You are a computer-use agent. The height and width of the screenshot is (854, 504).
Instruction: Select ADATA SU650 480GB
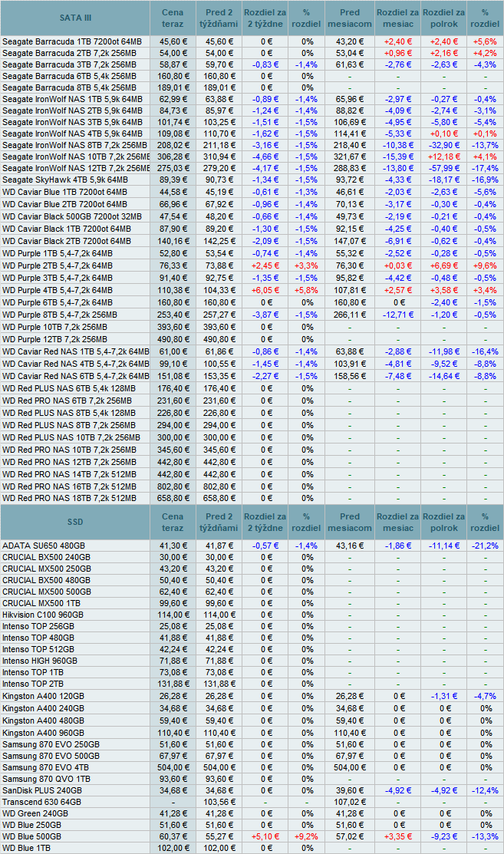[44, 546]
